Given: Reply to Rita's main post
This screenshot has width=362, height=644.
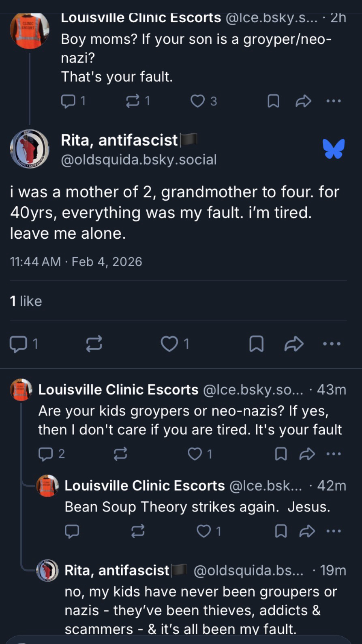Looking at the screenshot, I should coord(18,344).
